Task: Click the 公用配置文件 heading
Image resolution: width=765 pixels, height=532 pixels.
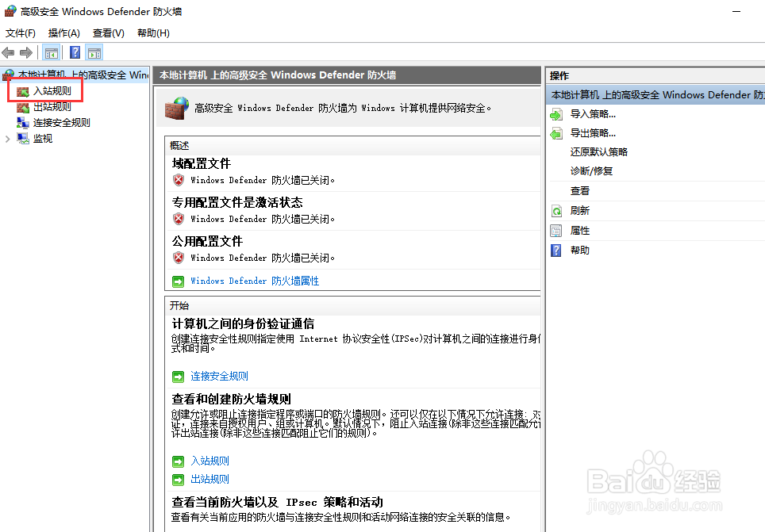Action: 207,241
